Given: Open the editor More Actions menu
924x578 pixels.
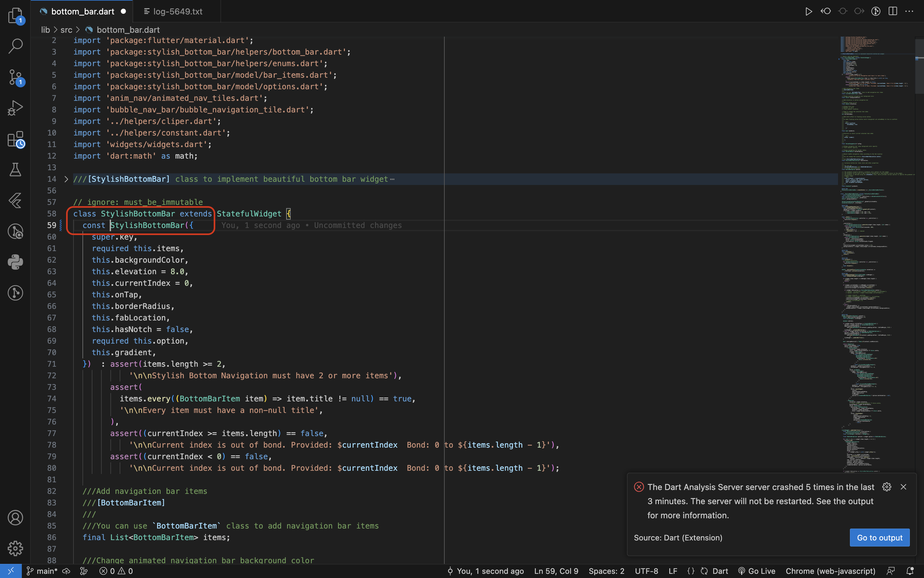Looking at the screenshot, I should [910, 12].
